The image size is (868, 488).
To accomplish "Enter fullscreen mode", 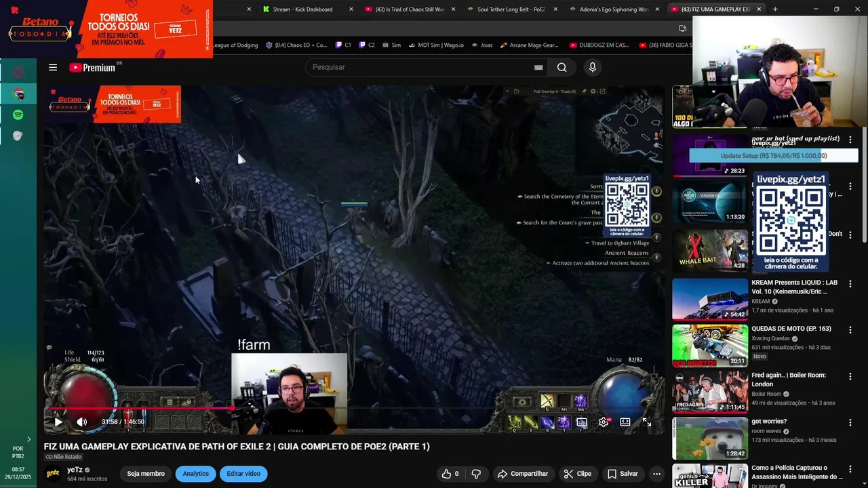I will coord(647,422).
